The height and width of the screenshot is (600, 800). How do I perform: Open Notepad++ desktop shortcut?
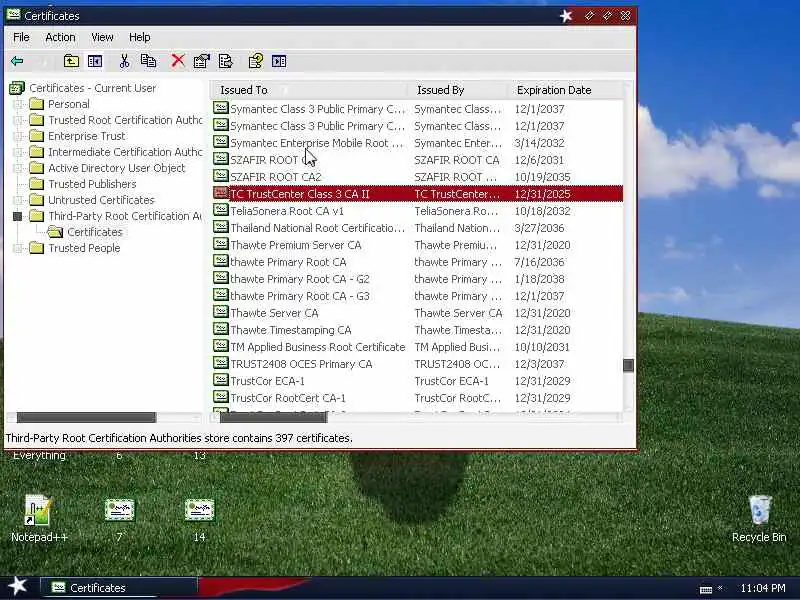point(39,518)
